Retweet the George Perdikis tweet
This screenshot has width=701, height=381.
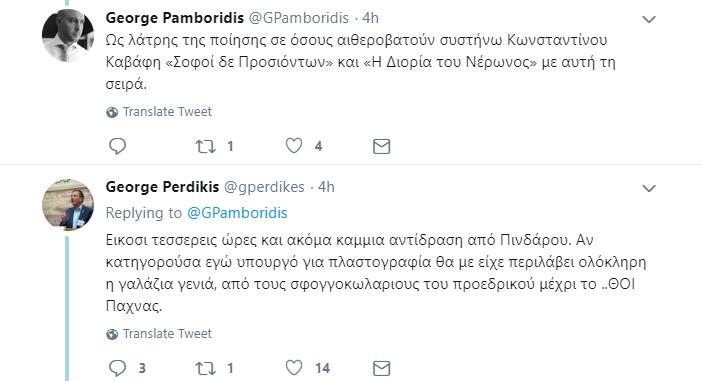pos(206,368)
